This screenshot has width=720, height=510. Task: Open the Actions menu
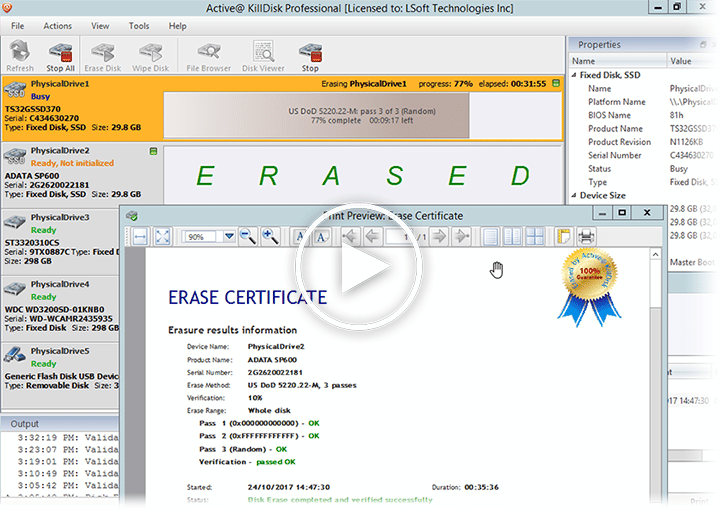point(58,26)
